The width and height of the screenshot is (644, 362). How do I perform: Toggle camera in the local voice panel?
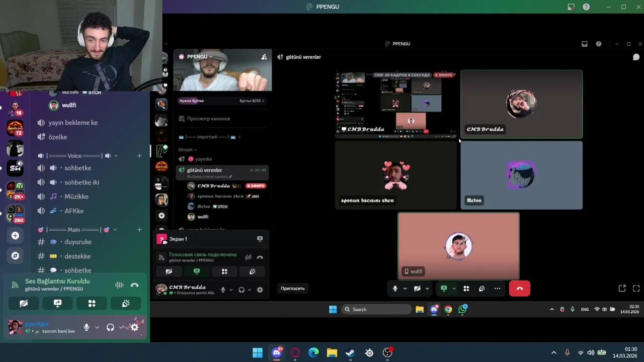(x=24, y=303)
